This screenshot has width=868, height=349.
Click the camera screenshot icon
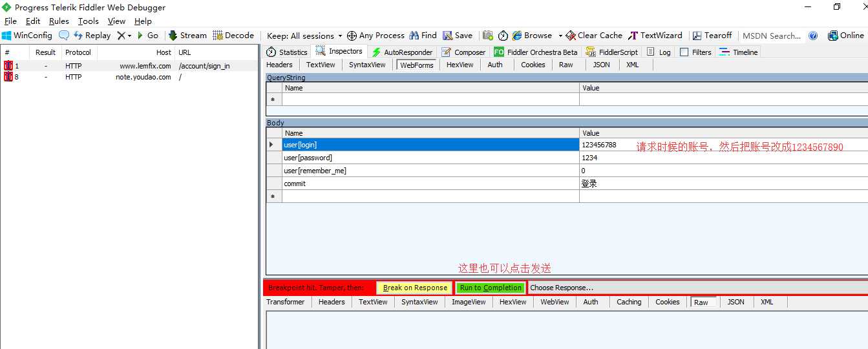coord(488,36)
